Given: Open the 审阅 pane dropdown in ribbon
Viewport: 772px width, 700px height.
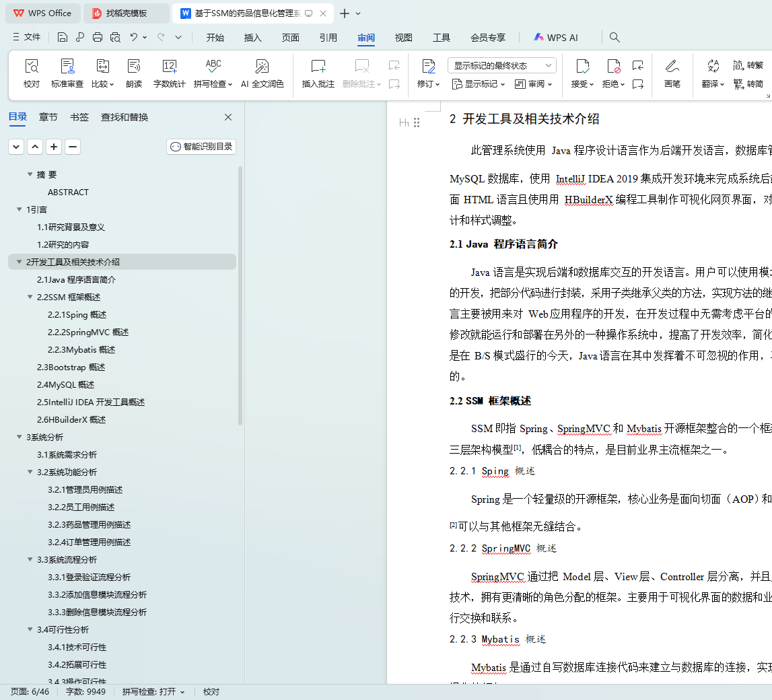Looking at the screenshot, I should point(533,84).
